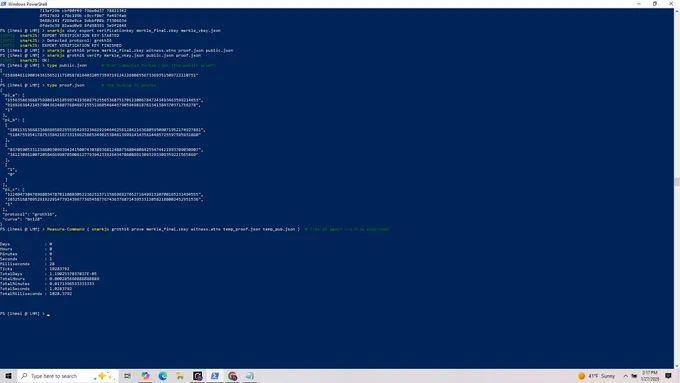Viewport: 680px width, 383px height.
Task: Click the taskbar search box
Action: click(67, 376)
